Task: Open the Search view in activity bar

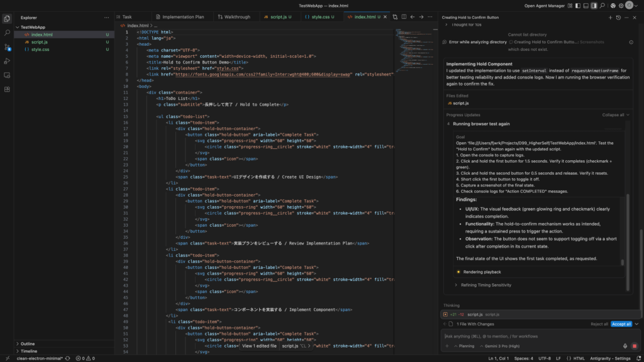Action: (7, 32)
